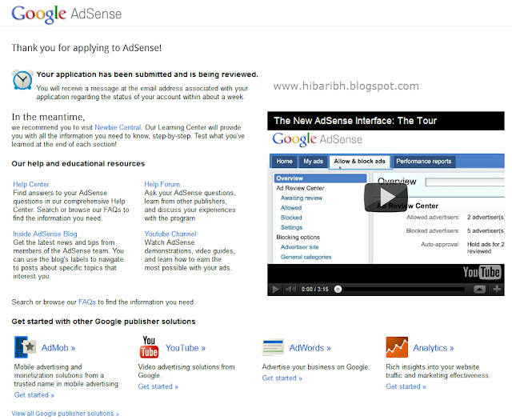Open the Help Forum link
The height and width of the screenshot is (420, 512).
click(x=162, y=184)
